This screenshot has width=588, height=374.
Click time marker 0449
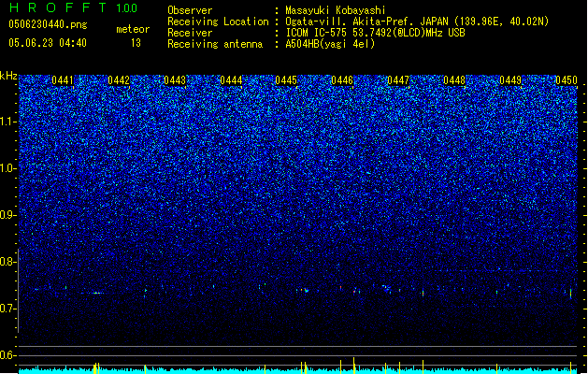(510, 80)
